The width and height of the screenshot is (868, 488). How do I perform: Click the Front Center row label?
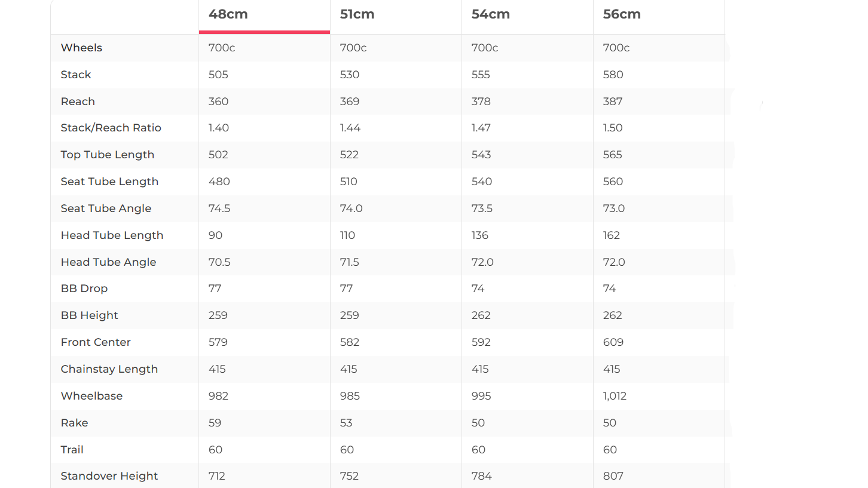[96, 342]
